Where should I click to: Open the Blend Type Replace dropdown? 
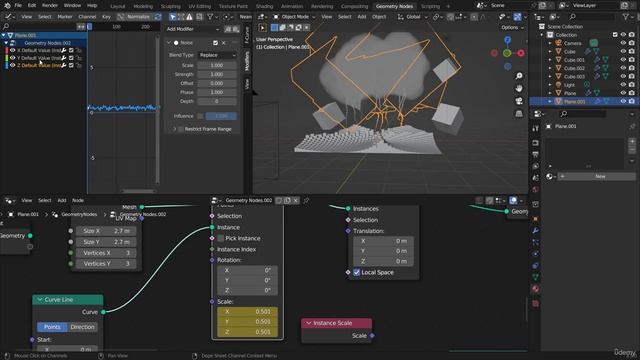(217, 55)
